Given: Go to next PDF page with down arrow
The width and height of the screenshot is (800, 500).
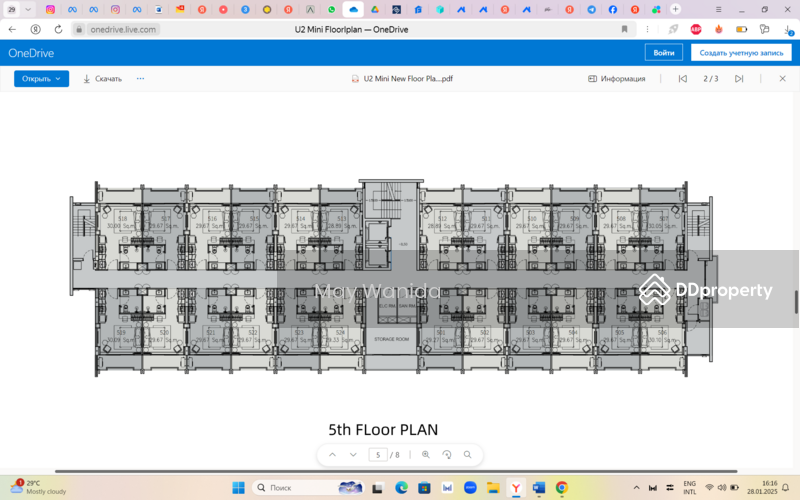Looking at the screenshot, I should [353, 455].
